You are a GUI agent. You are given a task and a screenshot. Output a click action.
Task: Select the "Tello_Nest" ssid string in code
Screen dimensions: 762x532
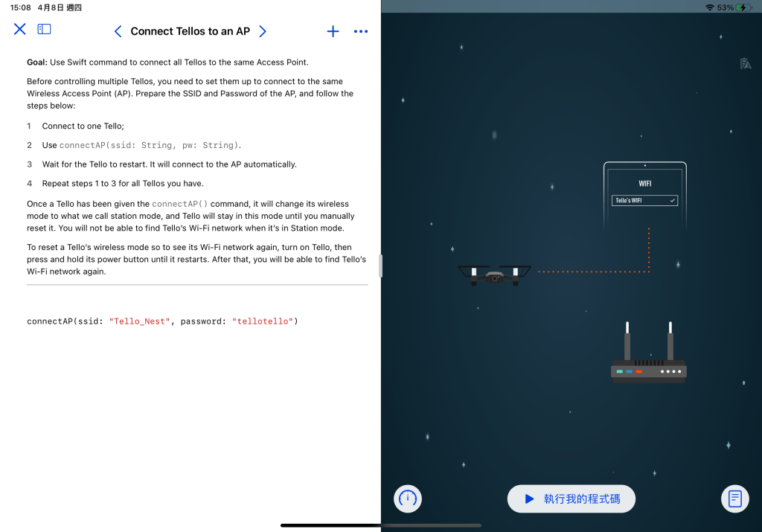point(138,321)
